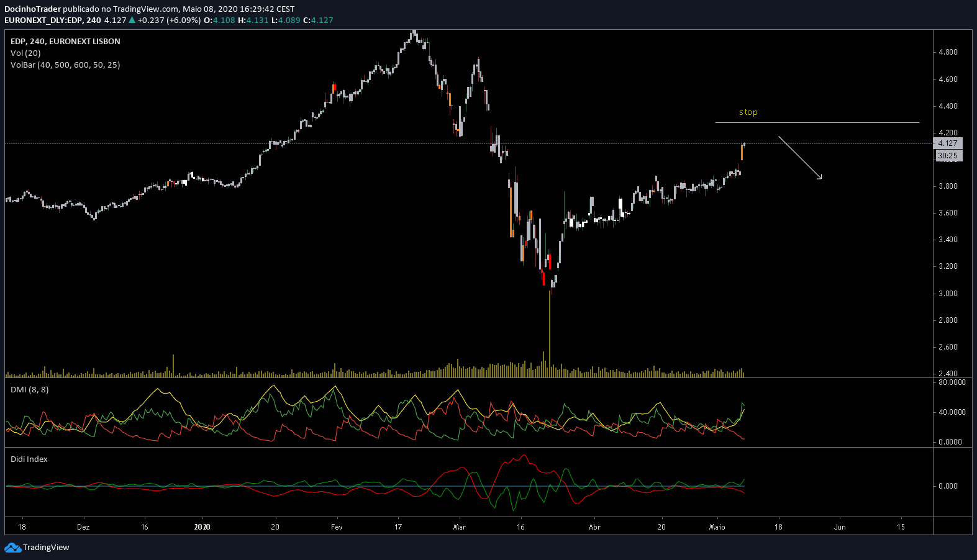Click the 30:25 countdown timer label
This screenshot has width=977, height=560.
click(x=948, y=156)
